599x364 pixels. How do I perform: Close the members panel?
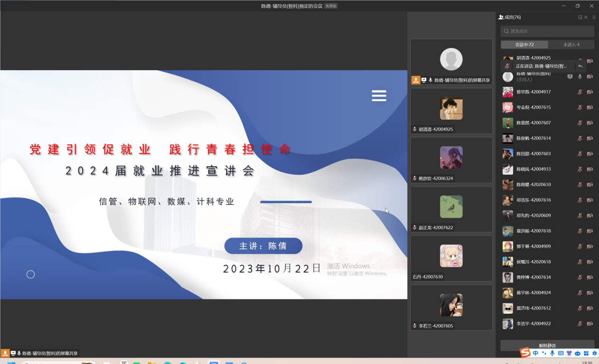pyautogui.click(x=586, y=17)
